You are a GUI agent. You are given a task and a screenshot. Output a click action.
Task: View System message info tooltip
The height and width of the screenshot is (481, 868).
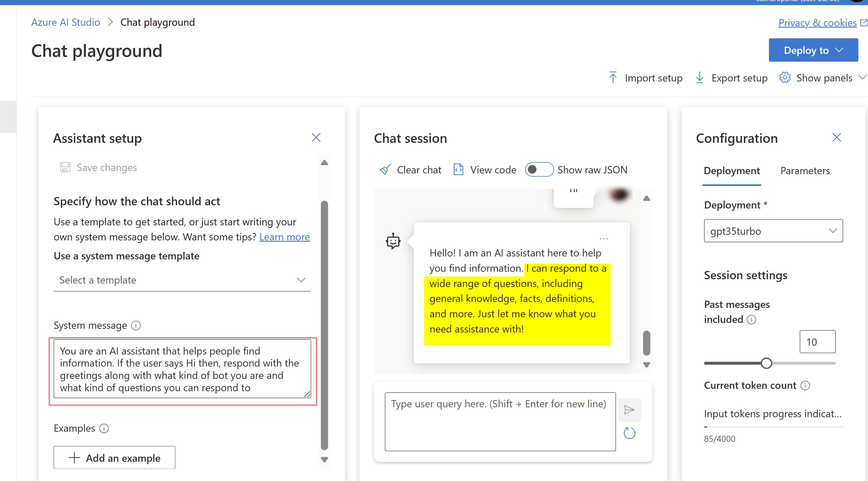point(136,326)
